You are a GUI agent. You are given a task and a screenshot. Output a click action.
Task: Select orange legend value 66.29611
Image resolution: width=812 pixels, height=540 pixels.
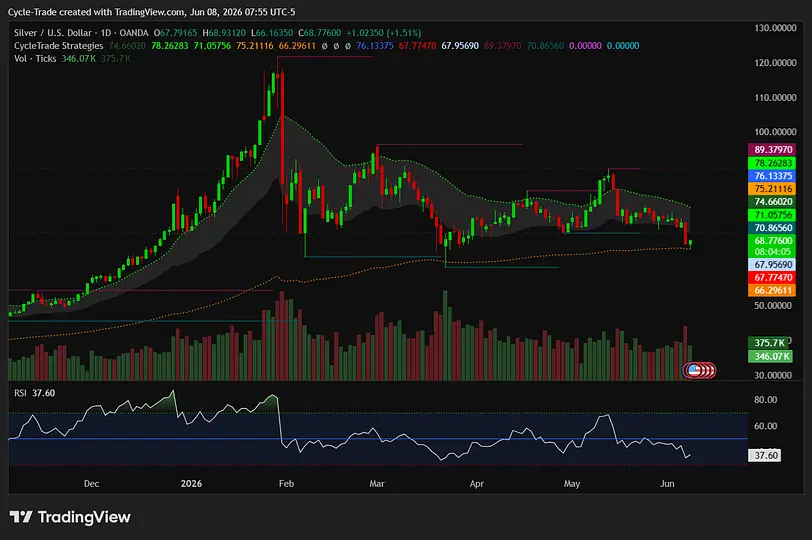[297, 46]
